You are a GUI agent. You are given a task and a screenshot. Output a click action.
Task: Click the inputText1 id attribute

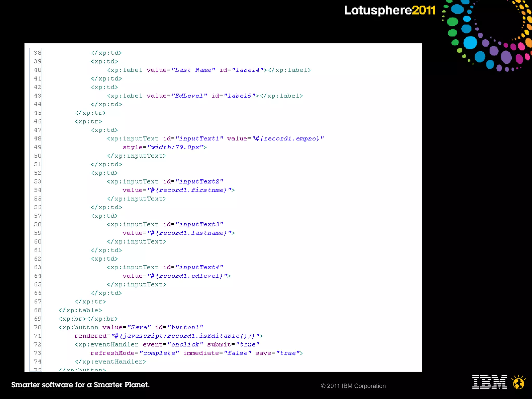click(193, 139)
